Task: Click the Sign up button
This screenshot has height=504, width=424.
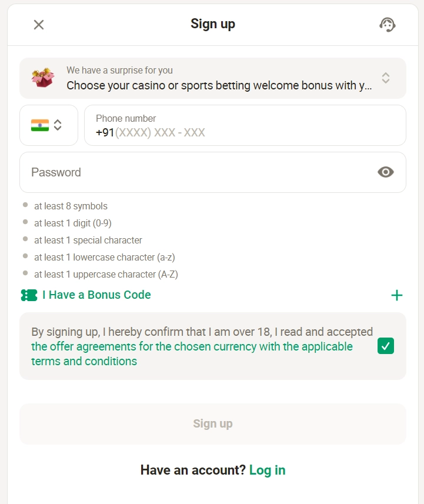Action: (x=213, y=423)
